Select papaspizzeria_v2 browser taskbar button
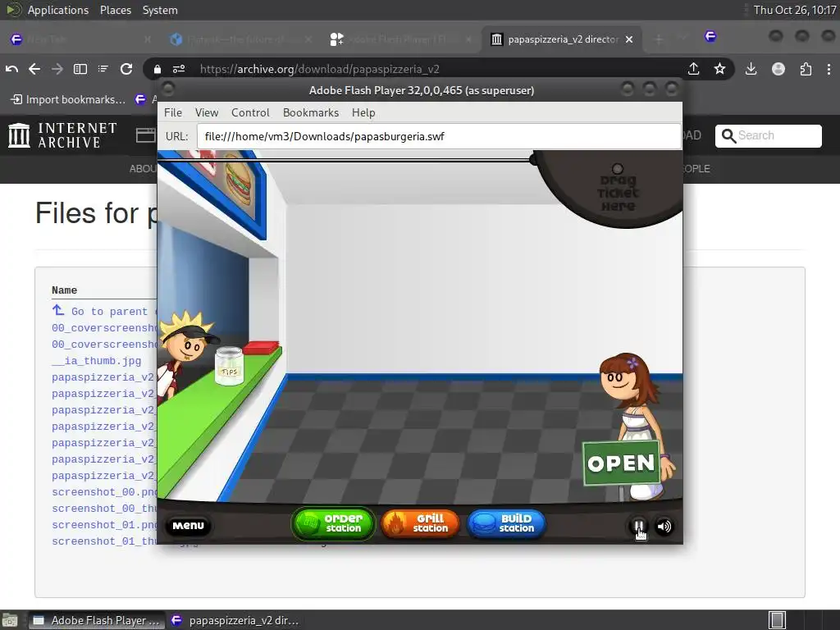Image resolution: width=840 pixels, height=630 pixels. click(234, 620)
